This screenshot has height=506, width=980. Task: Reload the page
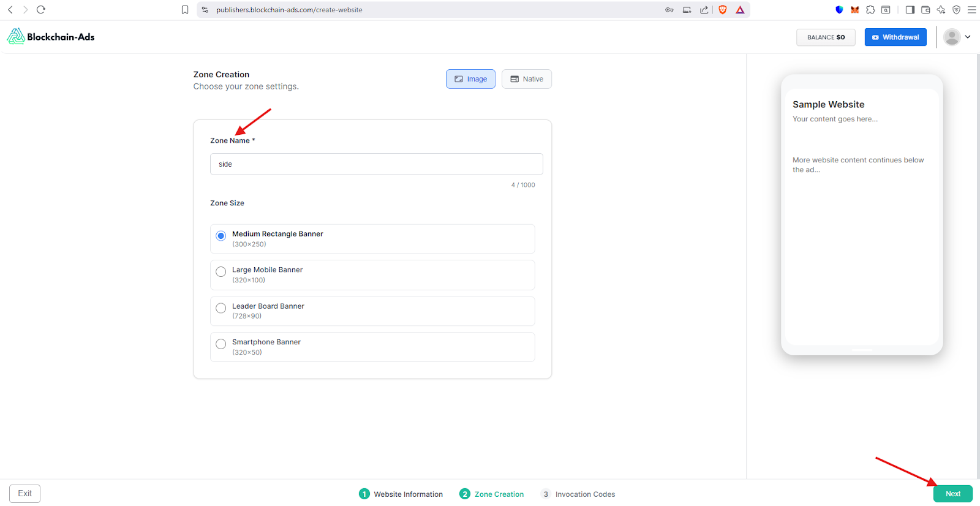click(41, 10)
